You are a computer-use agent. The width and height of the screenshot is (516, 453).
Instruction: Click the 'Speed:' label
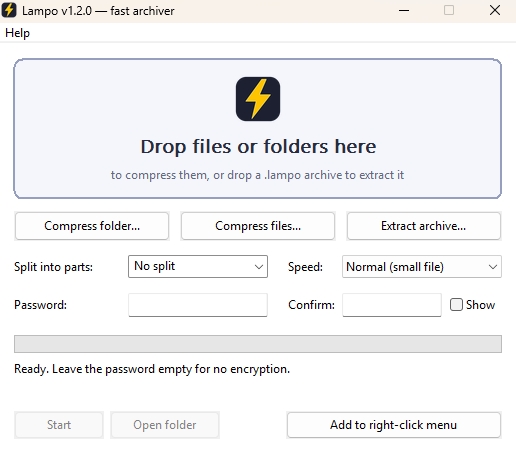(305, 267)
